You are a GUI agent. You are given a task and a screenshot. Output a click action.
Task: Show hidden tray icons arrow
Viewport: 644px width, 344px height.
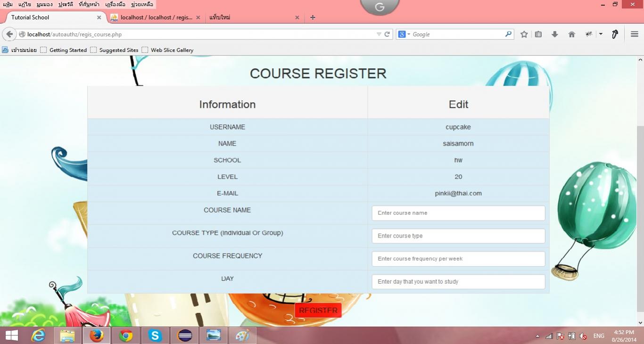pos(537,336)
